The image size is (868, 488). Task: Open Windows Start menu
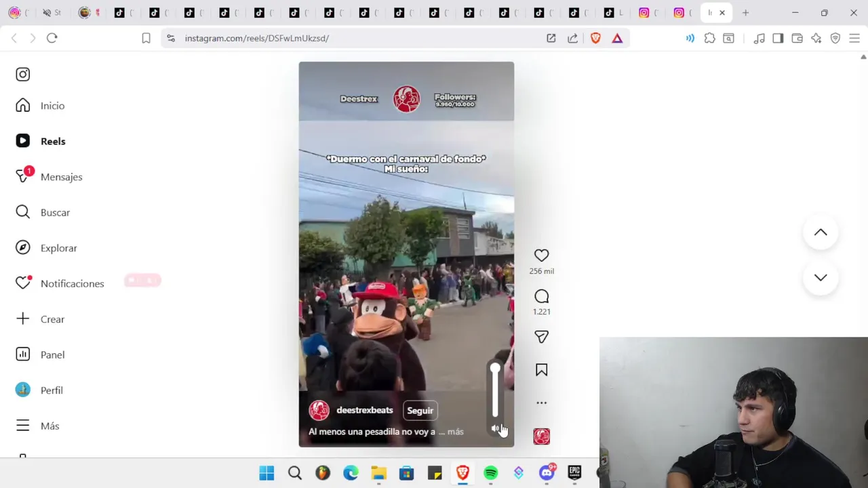pos(267,473)
